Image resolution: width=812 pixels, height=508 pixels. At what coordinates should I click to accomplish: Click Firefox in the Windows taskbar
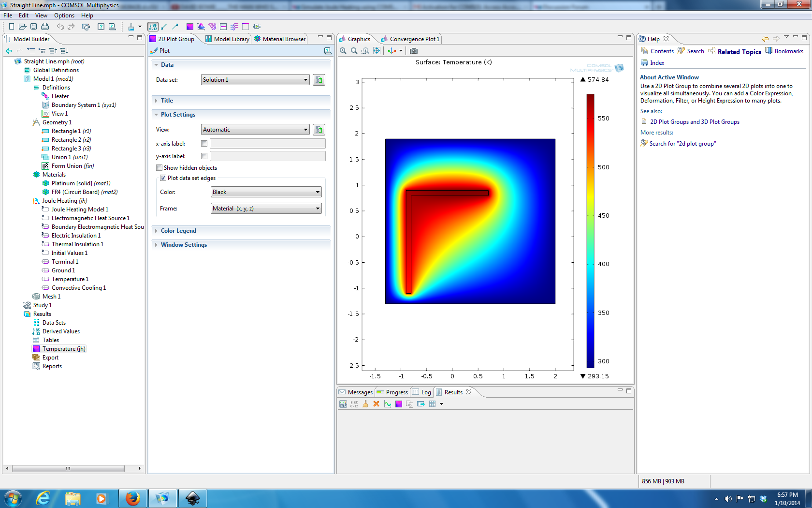132,498
